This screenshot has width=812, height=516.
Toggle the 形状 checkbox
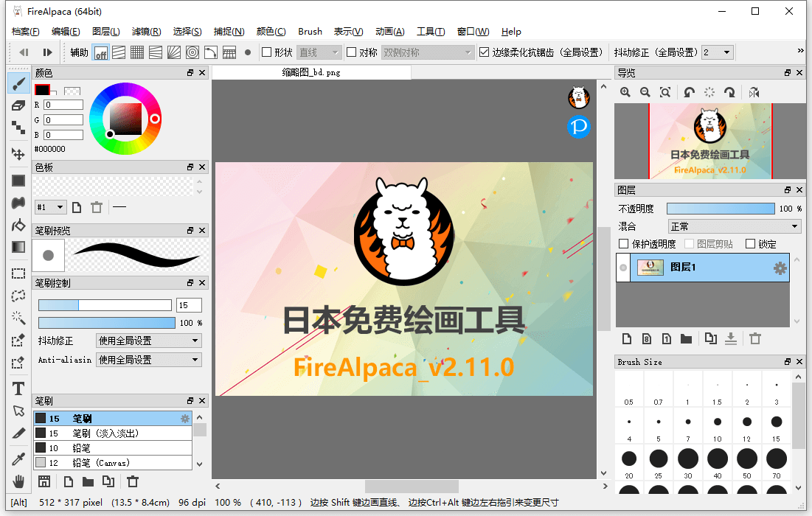click(x=267, y=52)
